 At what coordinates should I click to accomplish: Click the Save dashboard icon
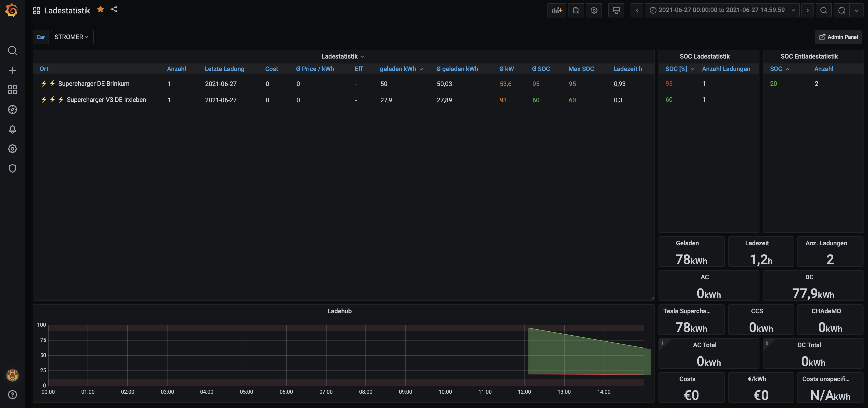(x=576, y=10)
